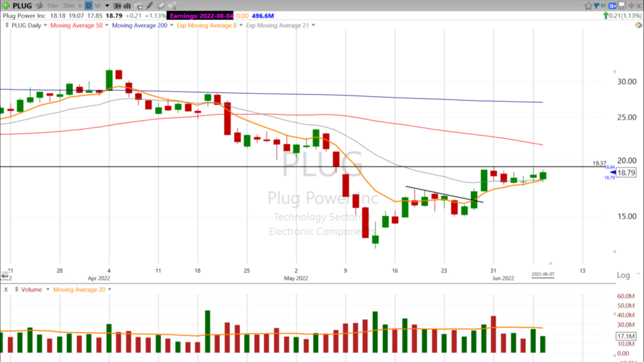The image size is (644, 362).
Task: Click the move-window crosshair icon
Action: point(631,6)
